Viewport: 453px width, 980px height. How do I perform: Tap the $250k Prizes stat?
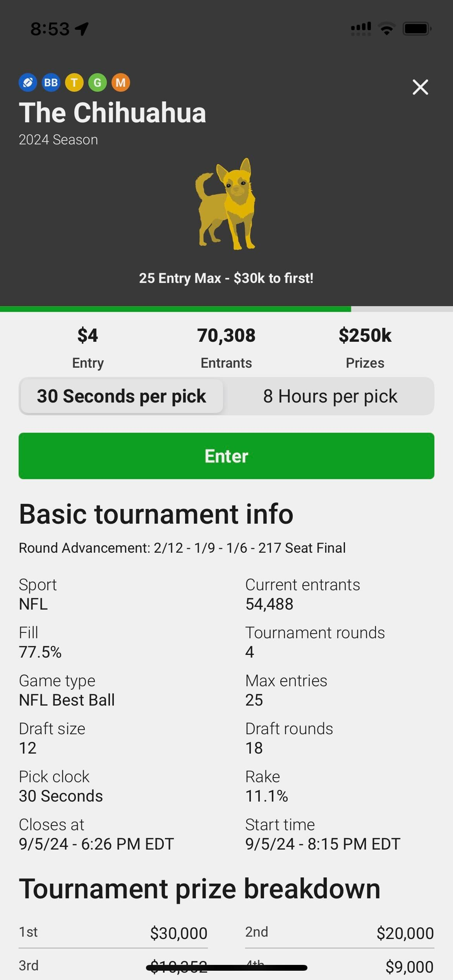[x=365, y=347]
